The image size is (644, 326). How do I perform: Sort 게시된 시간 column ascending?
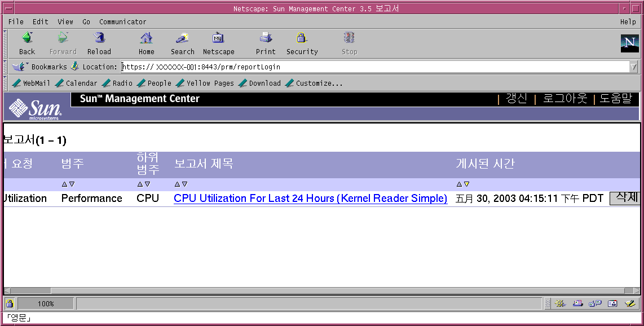point(459,184)
